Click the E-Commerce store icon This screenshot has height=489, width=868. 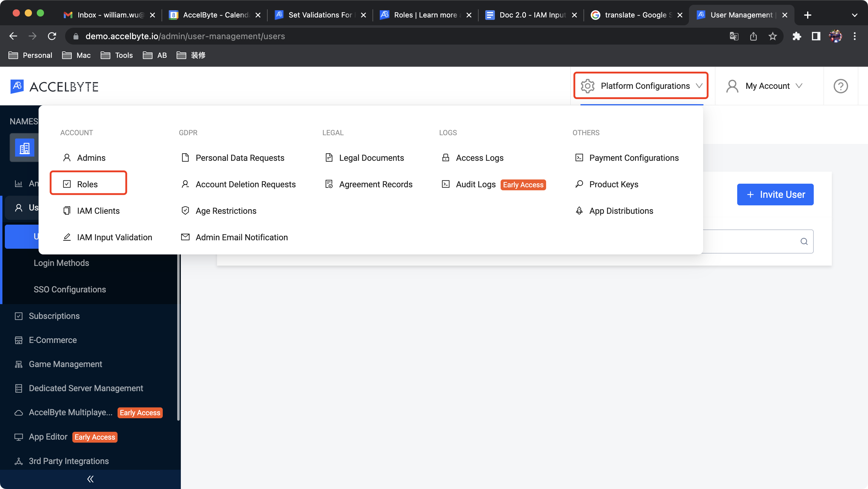(x=18, y=340)
